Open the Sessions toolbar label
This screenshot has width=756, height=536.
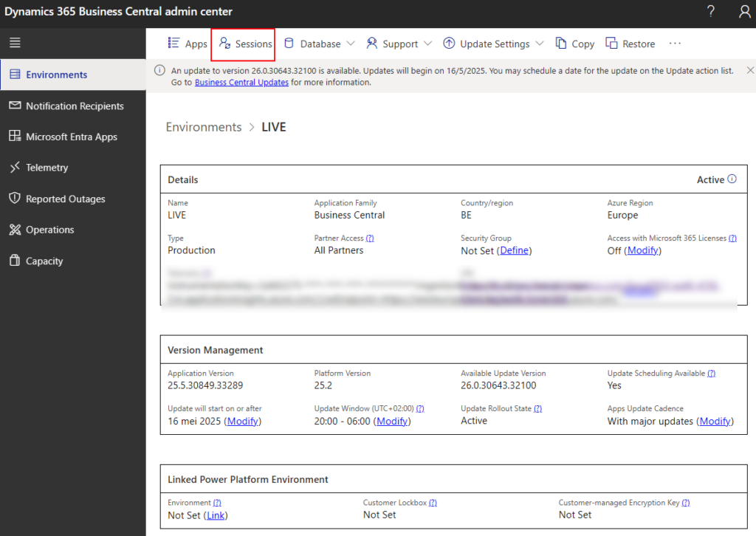click(x=254, y=44)
